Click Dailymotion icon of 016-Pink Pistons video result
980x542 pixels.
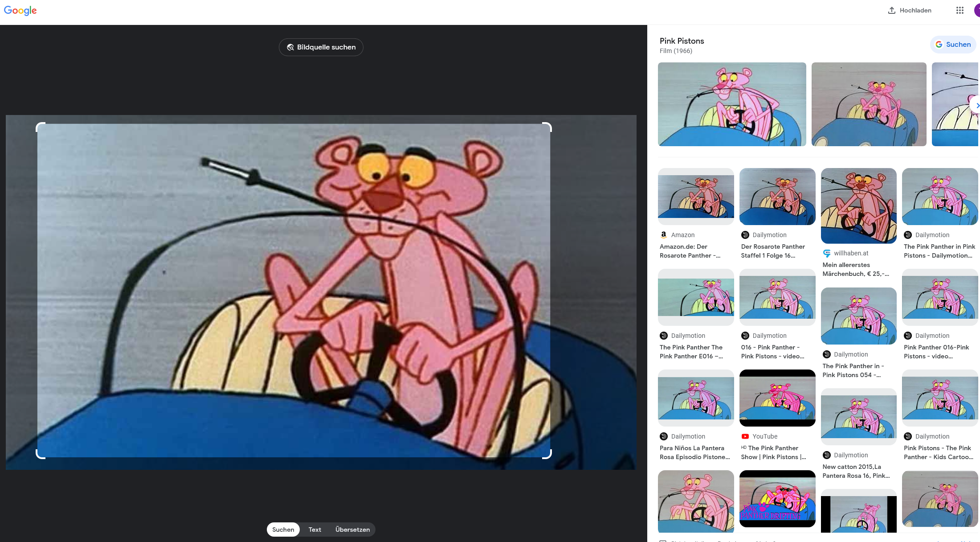pos(908,336)
